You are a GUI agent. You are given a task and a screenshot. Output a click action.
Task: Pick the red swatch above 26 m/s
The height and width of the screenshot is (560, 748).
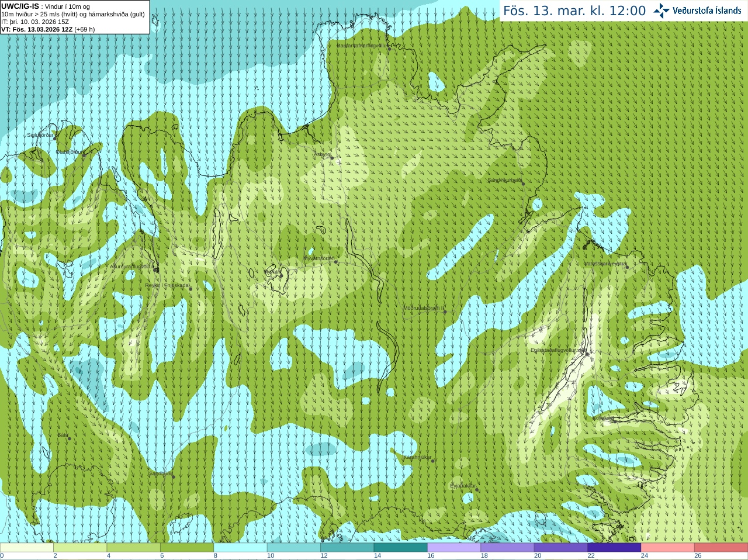[721, 548]
